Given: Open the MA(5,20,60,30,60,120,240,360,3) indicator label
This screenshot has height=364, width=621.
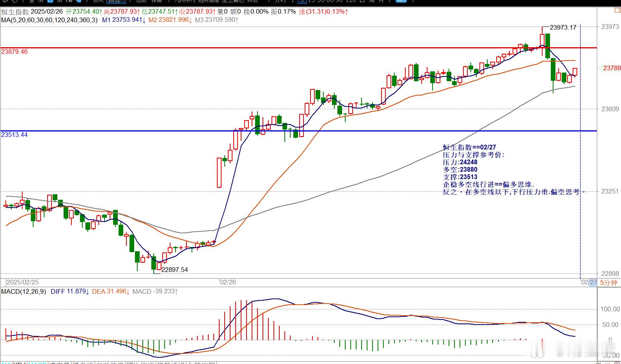Looking at the screenshot, I should coord(50,20).
